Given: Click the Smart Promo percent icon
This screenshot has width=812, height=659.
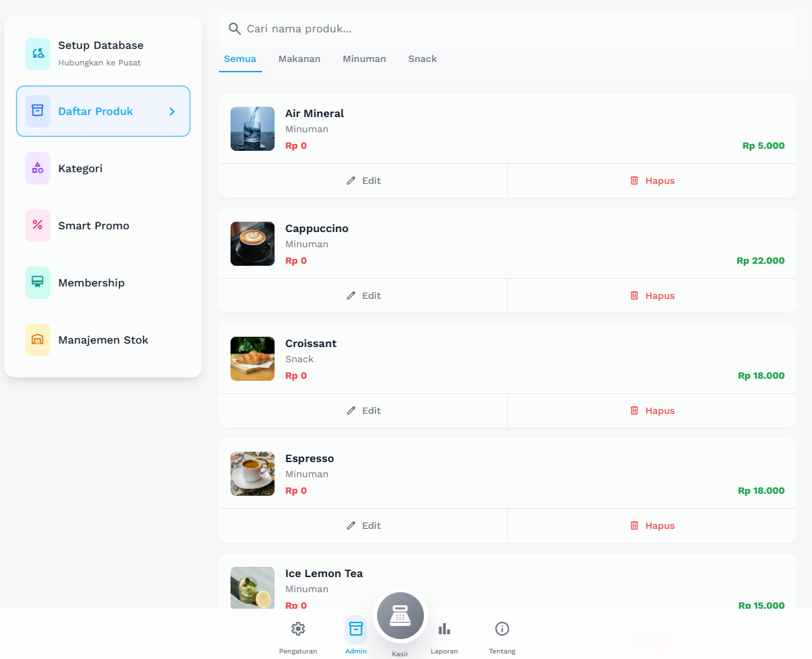Looking at the screenshot, I should 38,225.
